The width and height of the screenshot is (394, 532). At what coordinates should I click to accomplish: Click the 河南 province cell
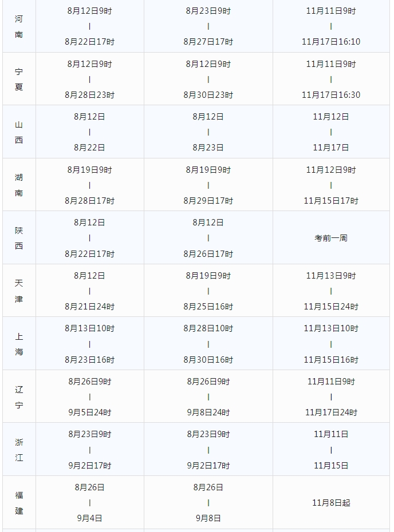coord(19,26)
